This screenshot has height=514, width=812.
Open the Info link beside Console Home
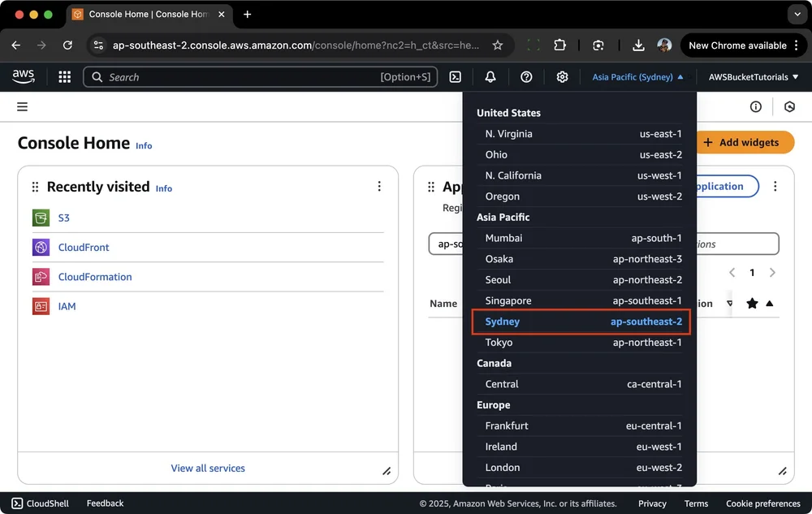click(144, 146)
